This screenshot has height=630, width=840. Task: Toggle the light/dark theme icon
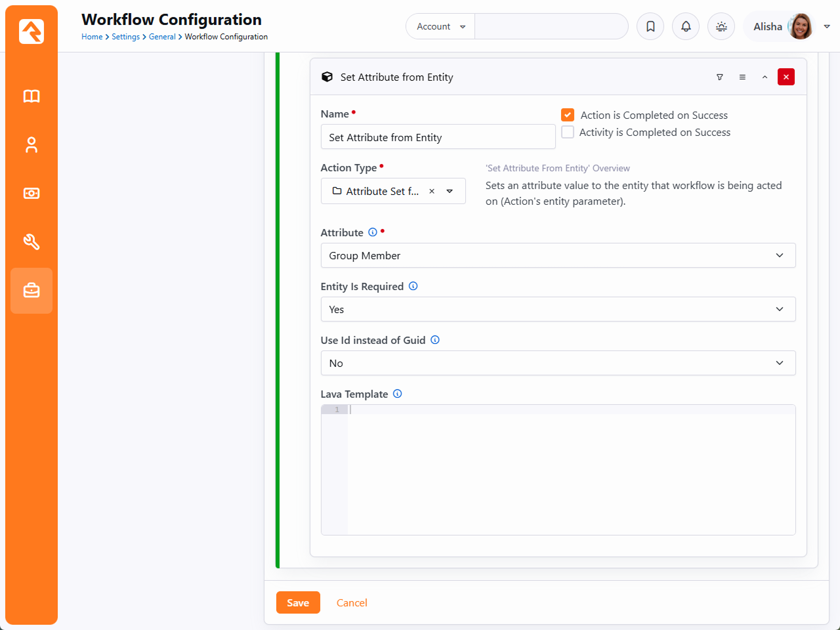(721, 26)
